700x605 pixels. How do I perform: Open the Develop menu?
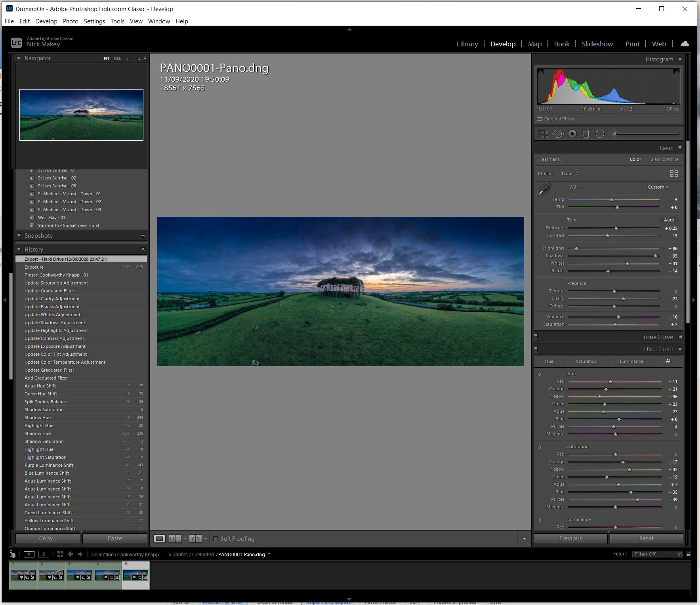click(46, 21)
